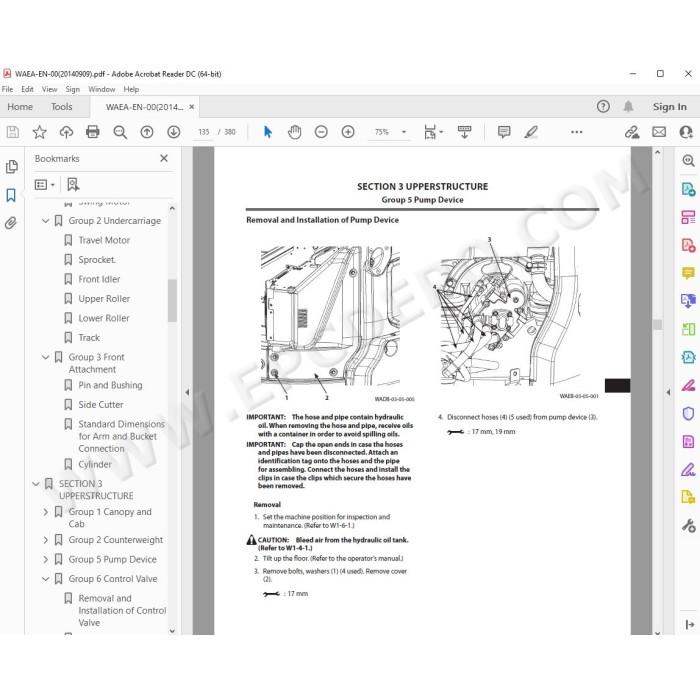Open the attachments paperclip panel

(x=11, y=222)
